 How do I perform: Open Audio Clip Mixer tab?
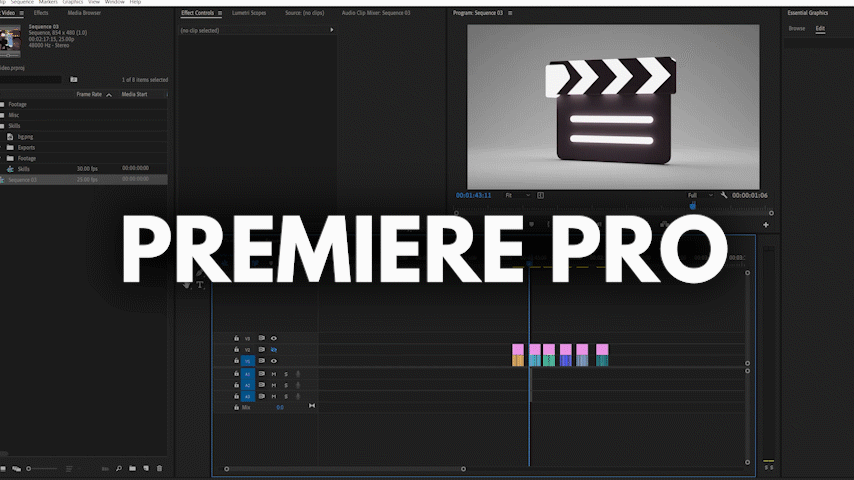pyautogui.click(x=376, y=13)
